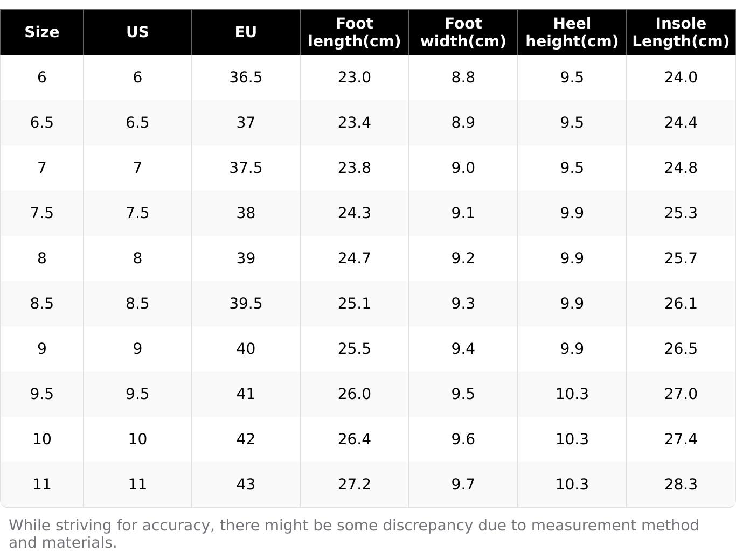The width and height of the screenshot is (736, 560).
Task: Select the EU size 39.5 cell
Action: click(x=246, y=304)
